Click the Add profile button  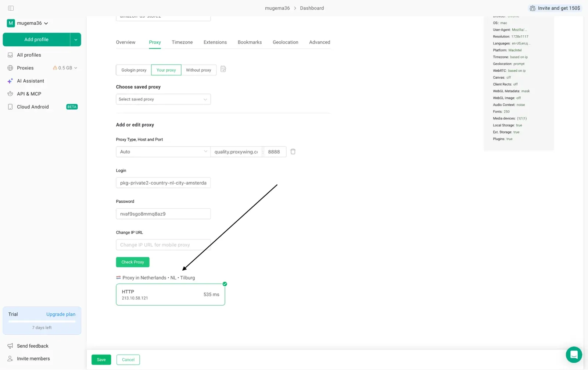point(36,40)
